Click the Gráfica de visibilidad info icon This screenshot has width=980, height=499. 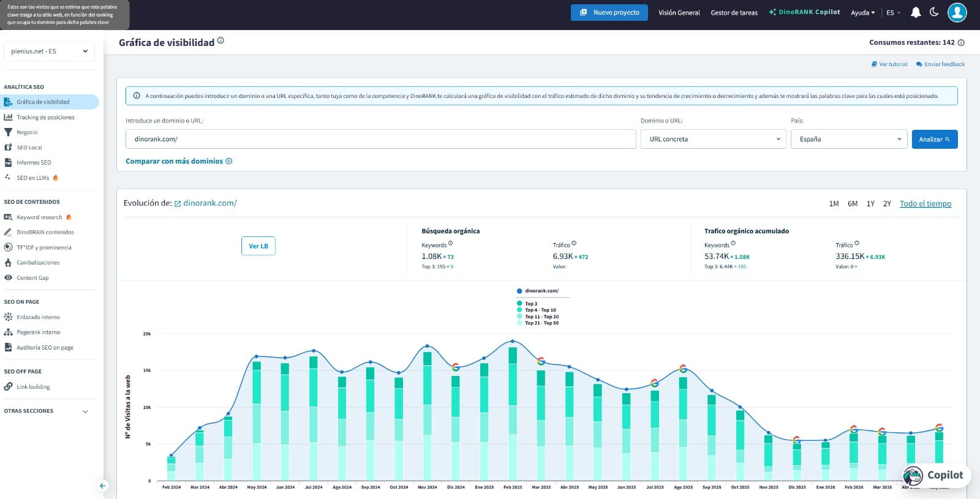[x=221, y=40]
